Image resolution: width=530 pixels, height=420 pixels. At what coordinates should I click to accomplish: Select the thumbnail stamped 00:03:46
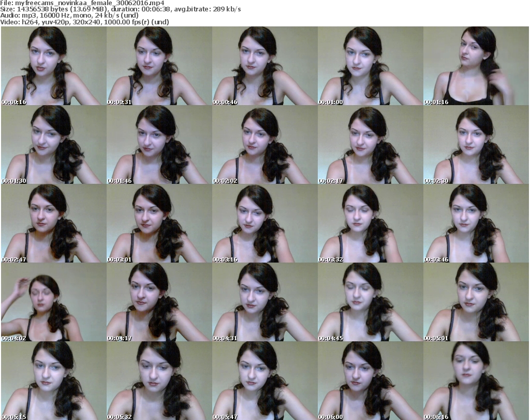pyautogui.click(x=476, y=223)
